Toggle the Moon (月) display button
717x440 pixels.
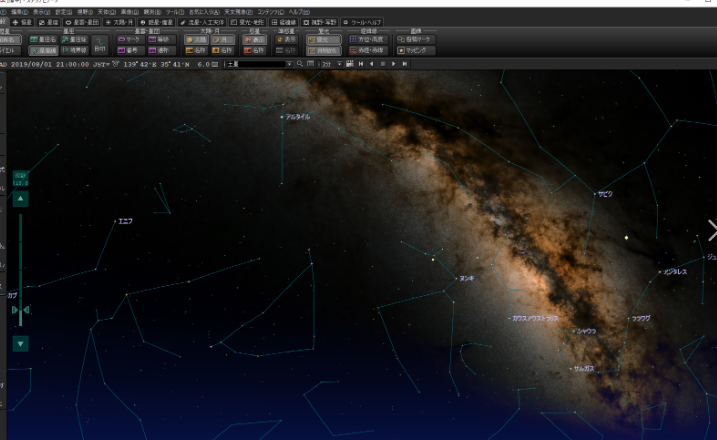coord(223,39)
